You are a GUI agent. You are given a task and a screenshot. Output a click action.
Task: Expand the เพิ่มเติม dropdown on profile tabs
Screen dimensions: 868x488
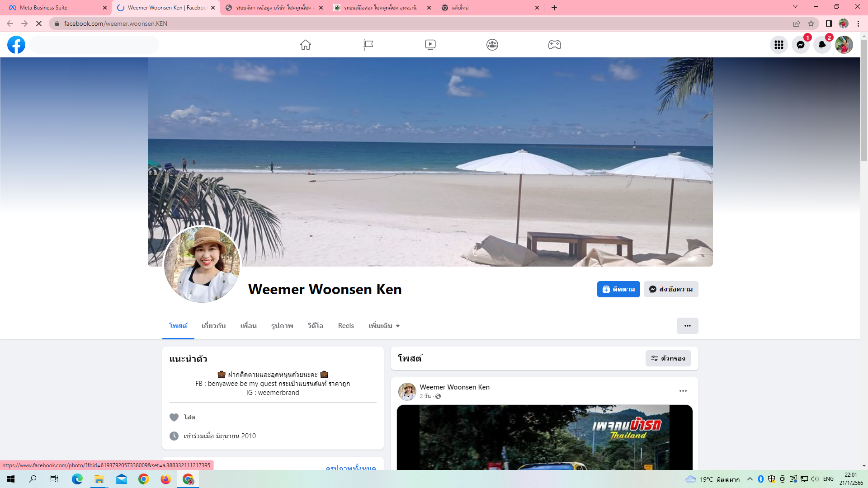coord(384,326)
